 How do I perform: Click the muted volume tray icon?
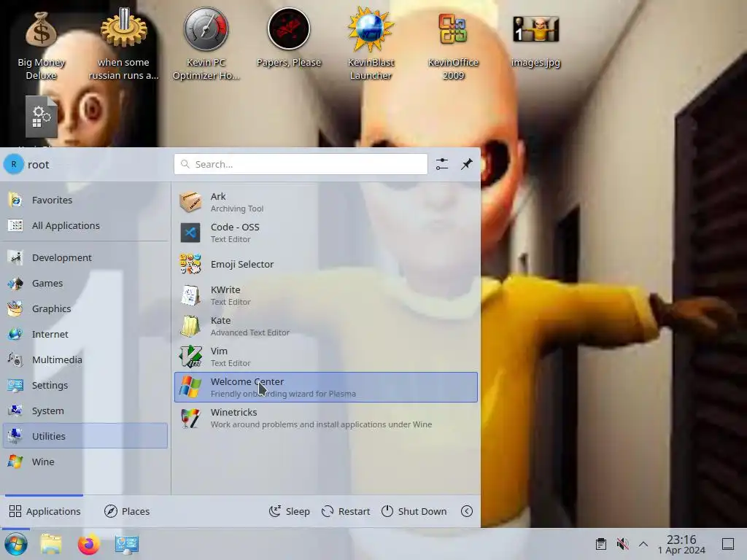[622, 544]
